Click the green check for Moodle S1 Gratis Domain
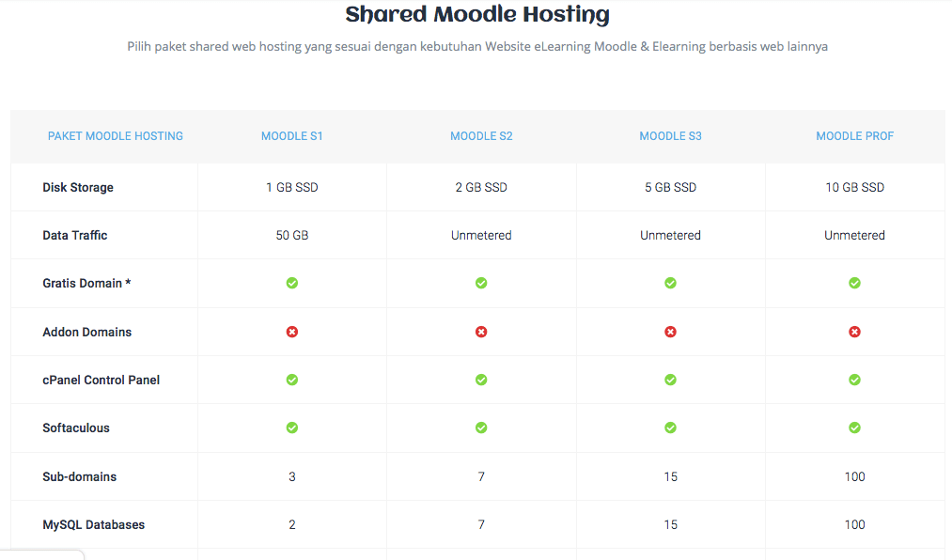The image size is (952, 560). tap(292, 283)
